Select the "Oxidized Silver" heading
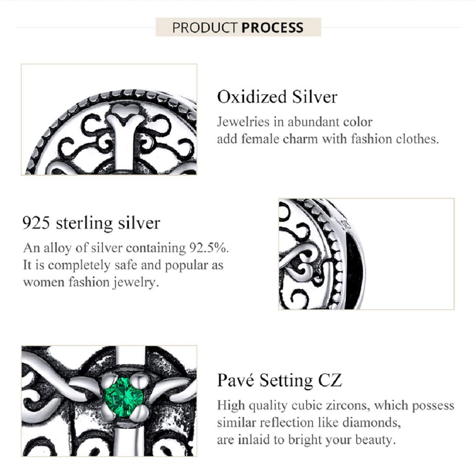This screenshot has height=476, width=476. (x=277, y=97)
